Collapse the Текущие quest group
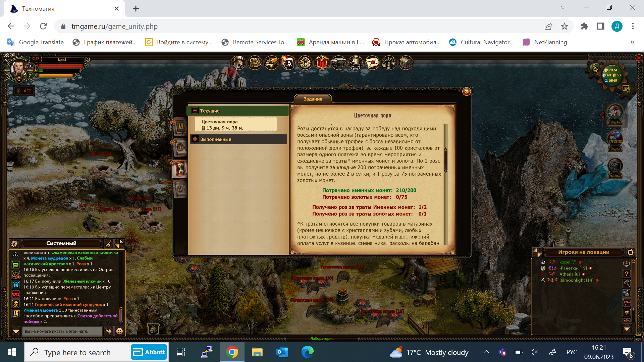 pyautogui.click(x=195, y=111)
